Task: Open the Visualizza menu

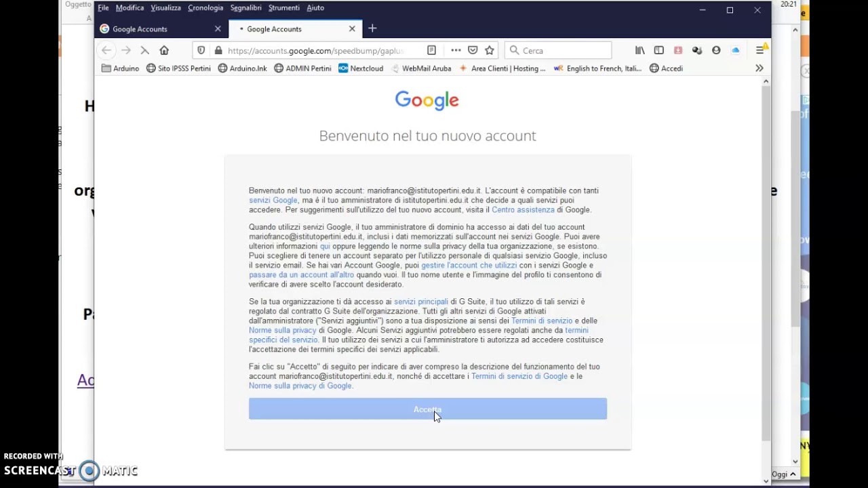Action: [165, 7]
